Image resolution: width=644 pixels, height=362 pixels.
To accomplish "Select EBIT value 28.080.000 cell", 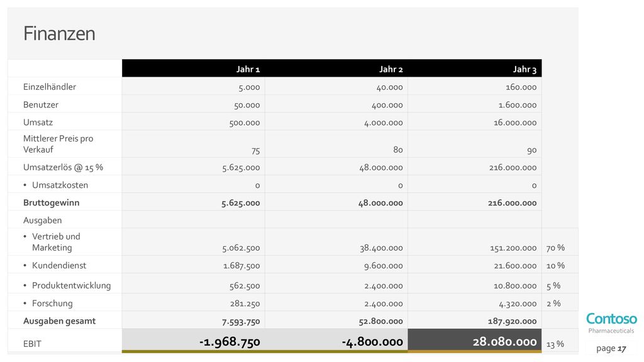I will pos(475,341).
